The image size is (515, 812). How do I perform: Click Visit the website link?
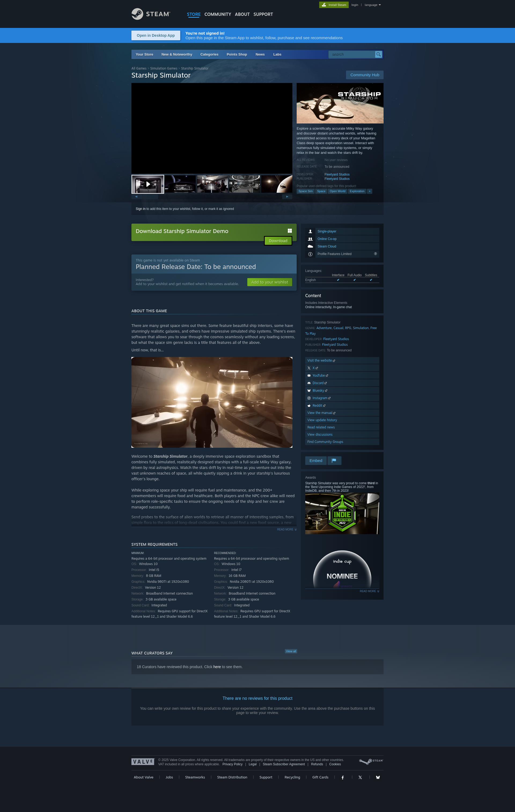tap(342, 361)
